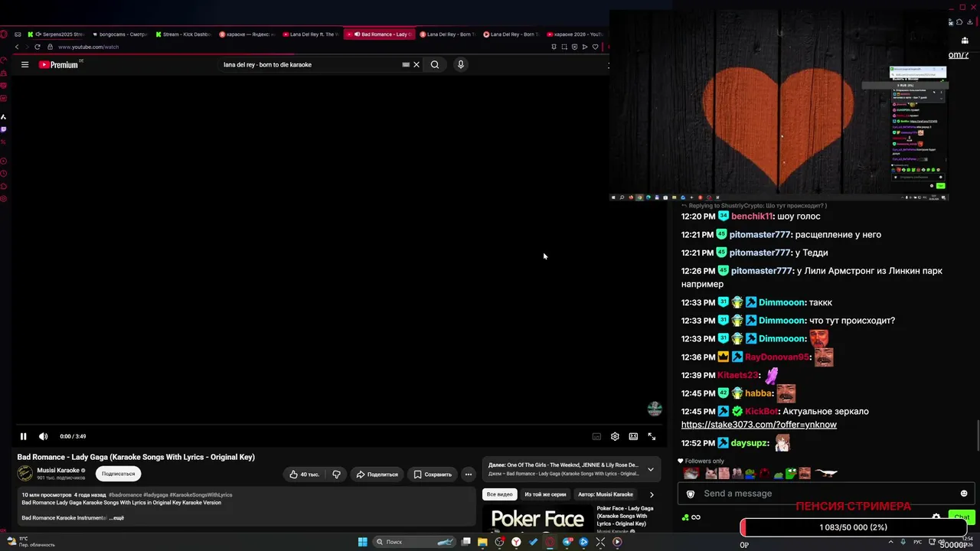Select the 0:00 / 3:49 time display
The height and width of the screenshot is (551, 980).
[x=73, y=436]
